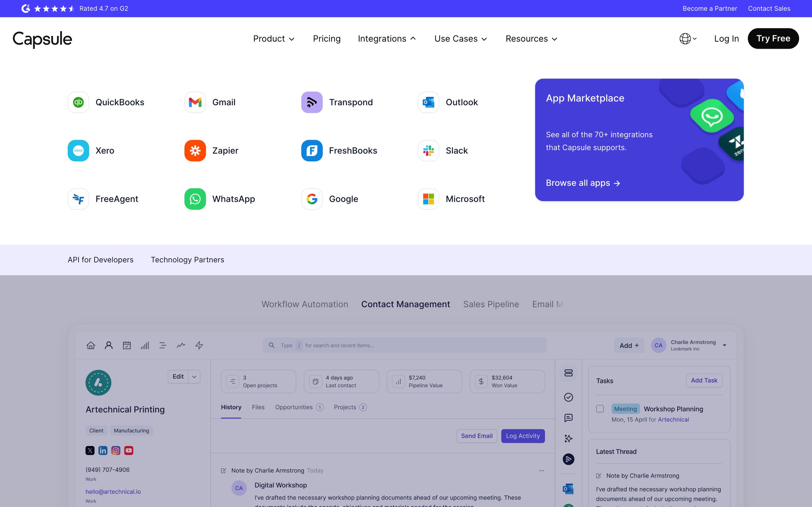The image size is (812, 507).
Task: Open the bar chart pipeline icon
Action: click(x=145, y=345)
